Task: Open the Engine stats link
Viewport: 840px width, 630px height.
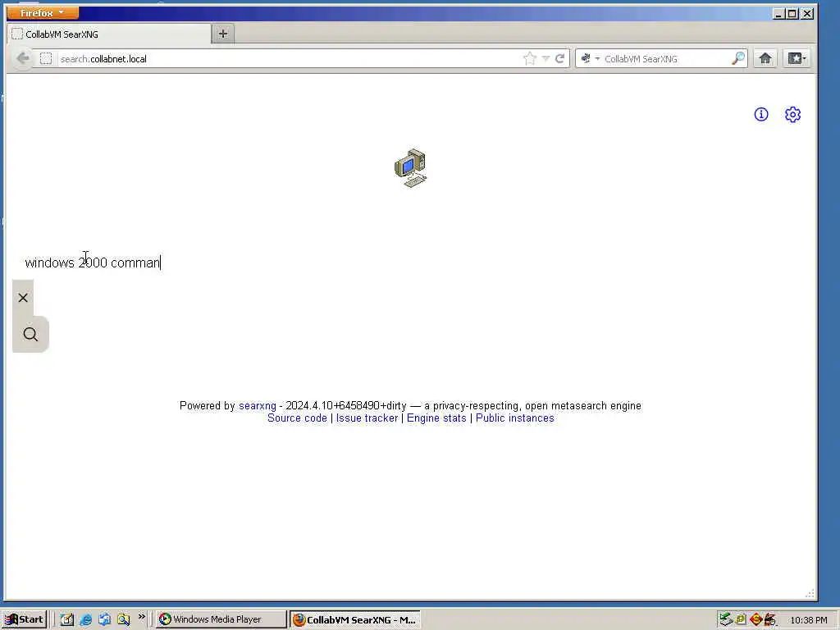Action: tap(436, 418)
